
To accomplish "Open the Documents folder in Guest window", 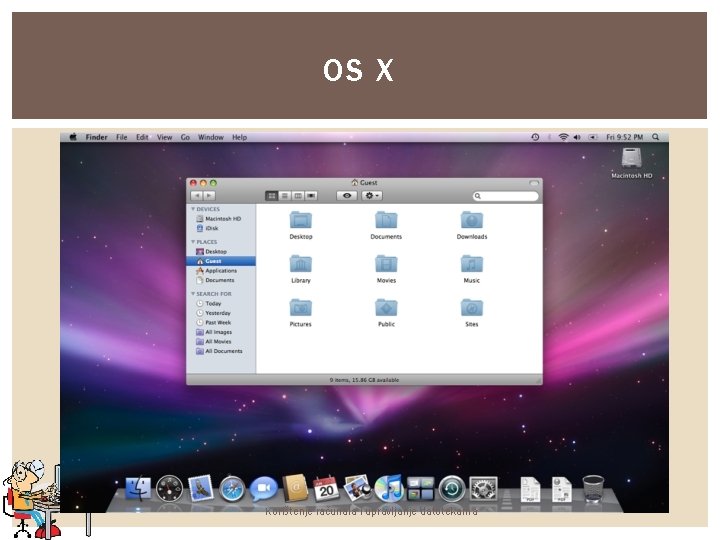I will (386, 220).
